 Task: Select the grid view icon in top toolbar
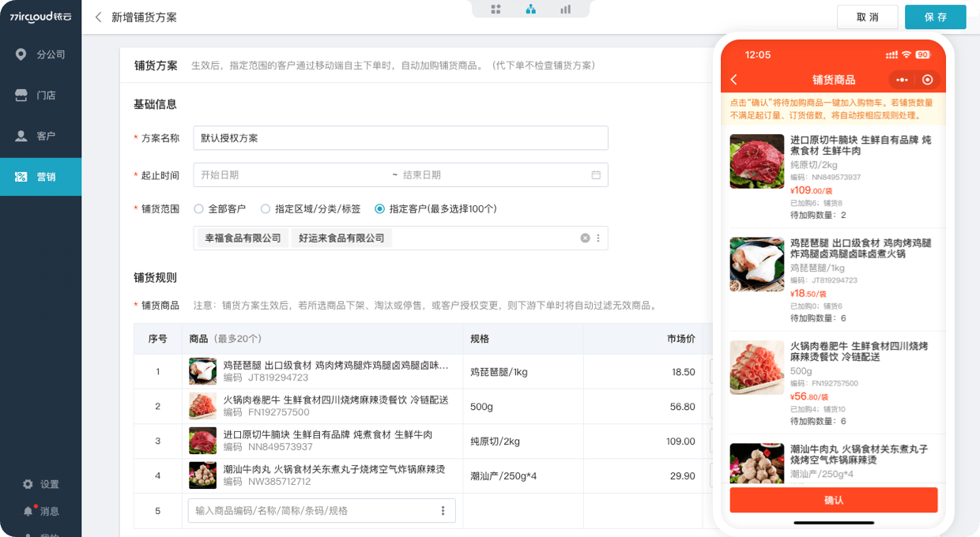pos(496,9)
